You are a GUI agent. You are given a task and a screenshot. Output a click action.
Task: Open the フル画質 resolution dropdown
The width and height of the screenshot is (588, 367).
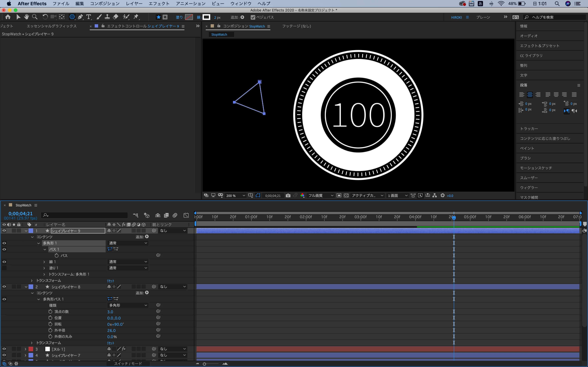[320, 196]
